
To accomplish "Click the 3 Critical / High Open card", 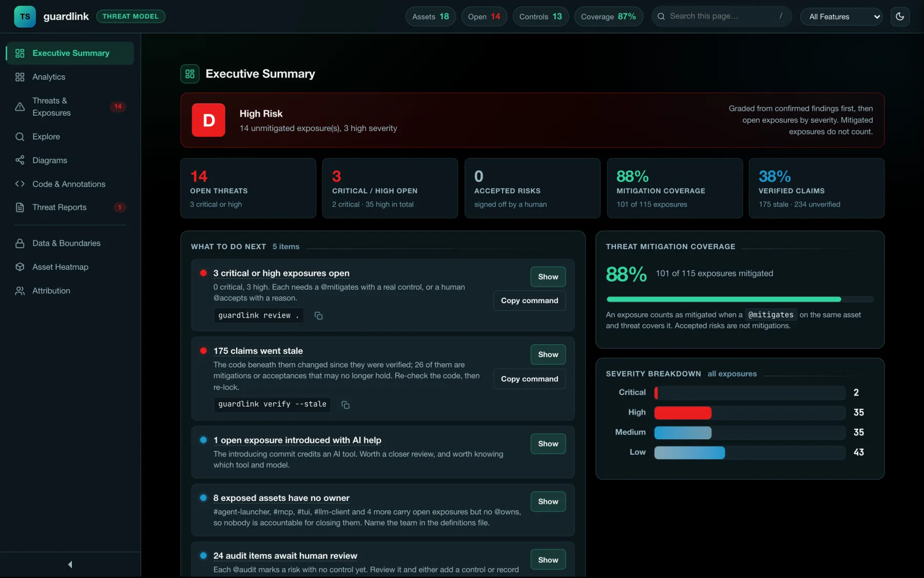I will [390, 189].
